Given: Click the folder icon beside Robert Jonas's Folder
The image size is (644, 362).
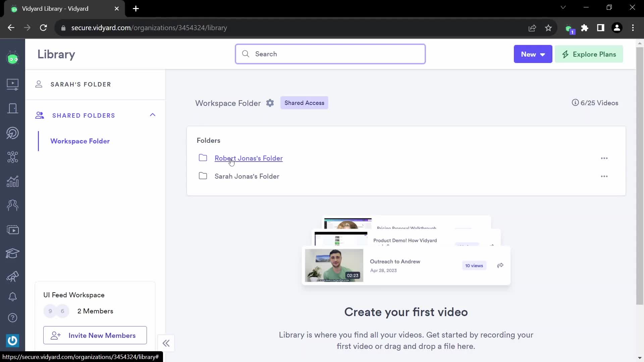Looking at the screenshot, I should 203,158.
